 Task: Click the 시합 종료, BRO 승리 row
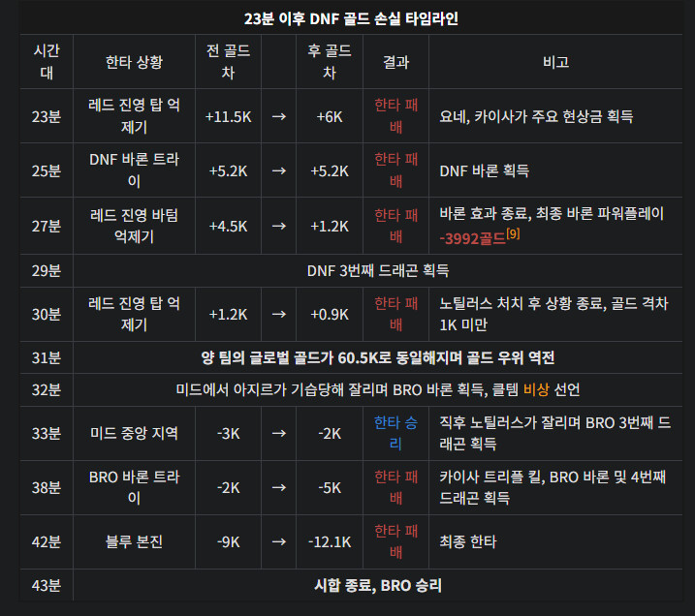(x=385, y=585)
